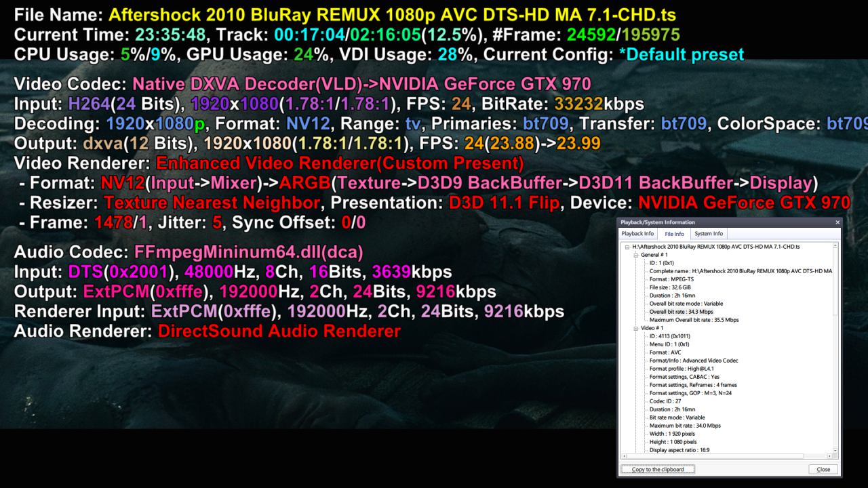The width and height of the screenshot is (868, 488).
Task: Select the File Info tab
Action: click(x=674, y=234)
